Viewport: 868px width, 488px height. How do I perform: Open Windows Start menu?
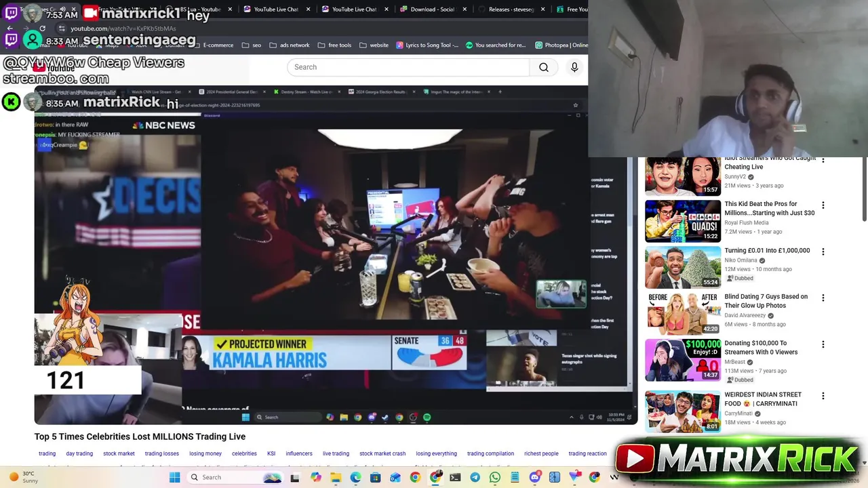(x=174, y=477)
